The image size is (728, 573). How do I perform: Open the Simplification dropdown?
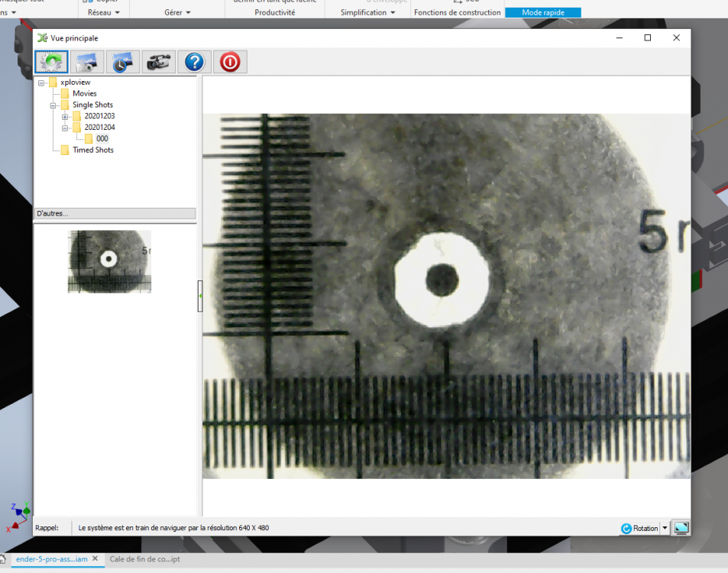[367, 12]
